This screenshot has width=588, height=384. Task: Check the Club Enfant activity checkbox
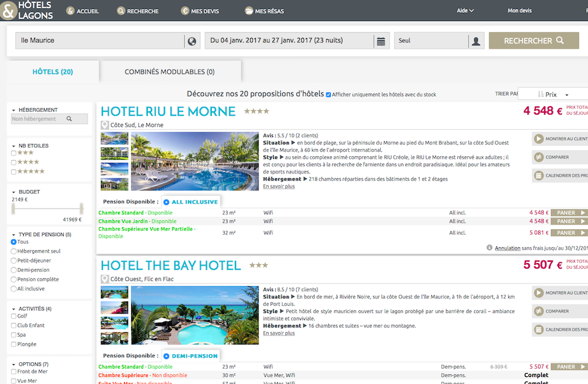pyautogui.click(x=13, y=326)
